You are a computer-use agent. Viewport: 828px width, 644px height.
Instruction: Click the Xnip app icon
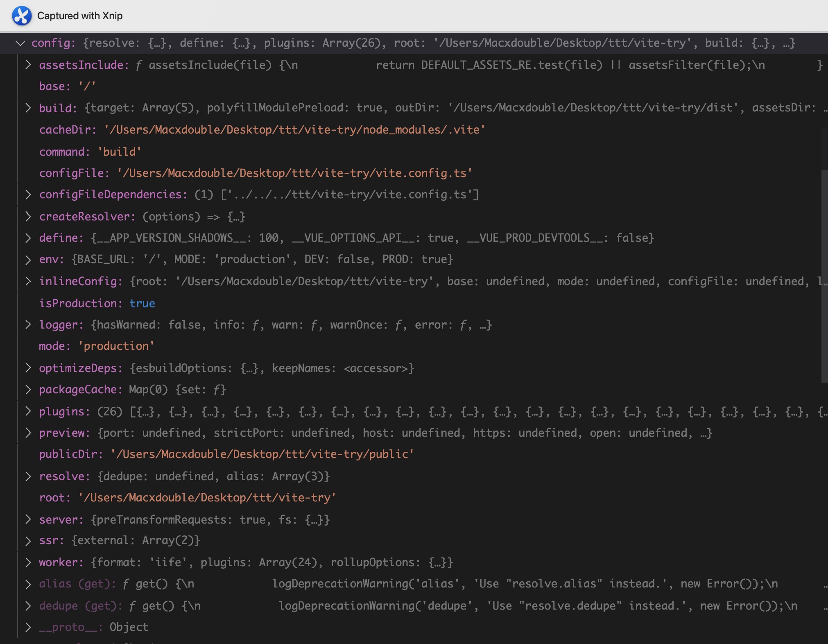pos(22,16)
